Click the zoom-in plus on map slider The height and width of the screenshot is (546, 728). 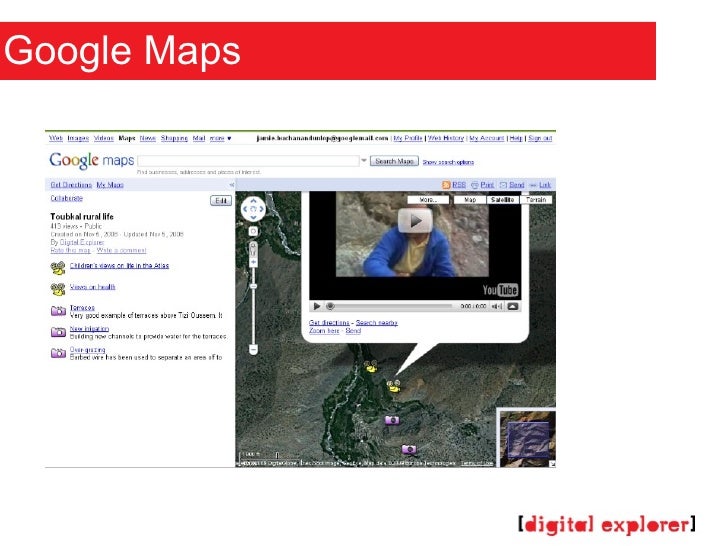click(253, 262)
